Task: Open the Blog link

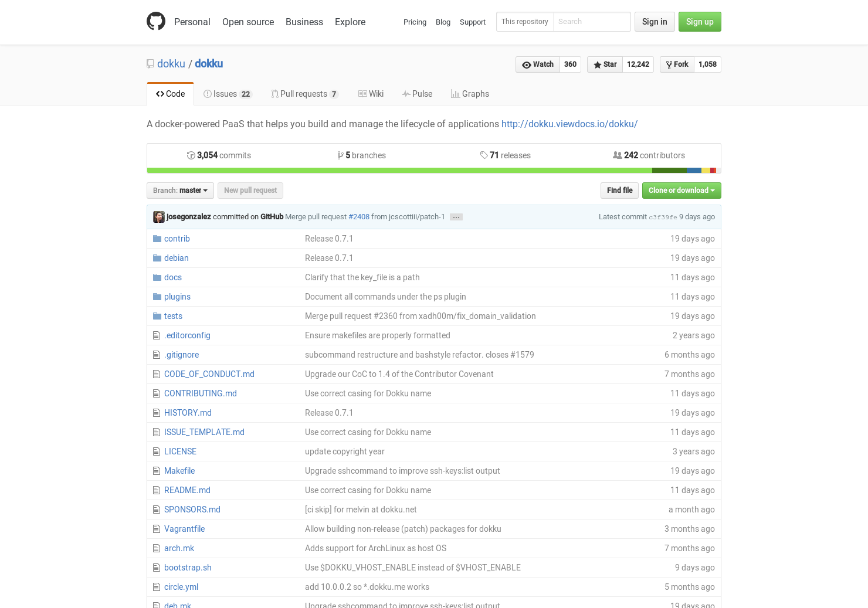Action: click(x=443, y=22)
